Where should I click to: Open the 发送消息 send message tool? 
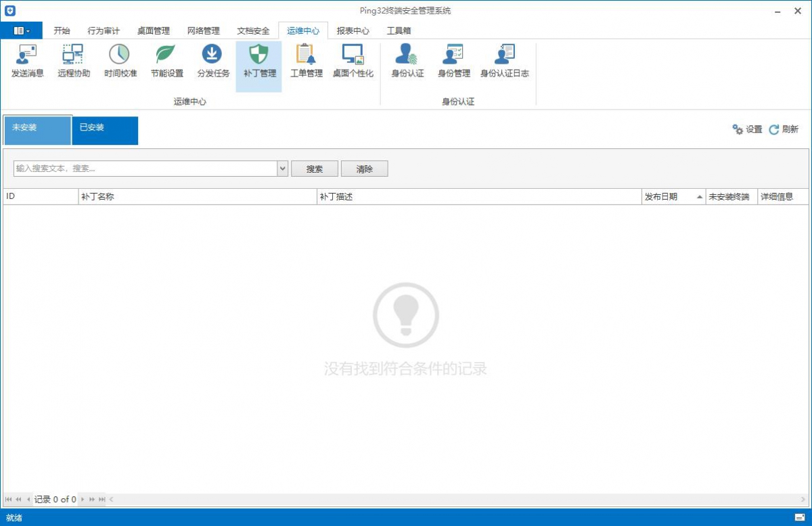(x=28, y=61)
